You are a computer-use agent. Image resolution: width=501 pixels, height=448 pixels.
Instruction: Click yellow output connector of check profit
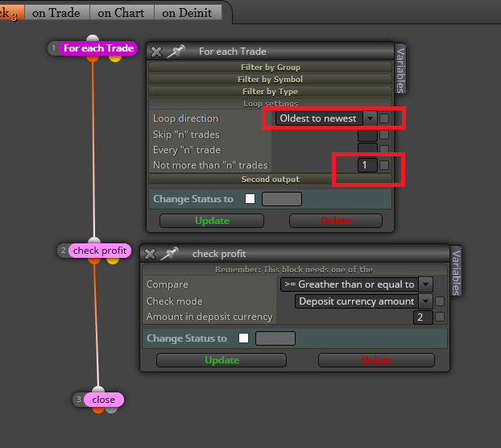point(113,260)
